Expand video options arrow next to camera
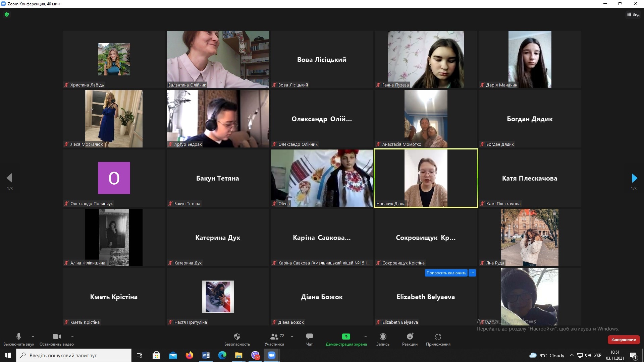 click(x=72, y=337)
